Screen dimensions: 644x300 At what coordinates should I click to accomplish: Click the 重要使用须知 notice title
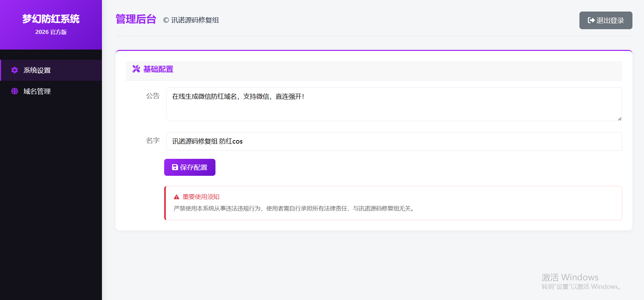[x=201, y=197]
